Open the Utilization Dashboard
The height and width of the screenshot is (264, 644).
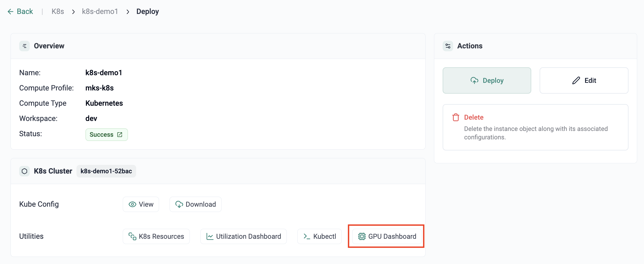243,236
